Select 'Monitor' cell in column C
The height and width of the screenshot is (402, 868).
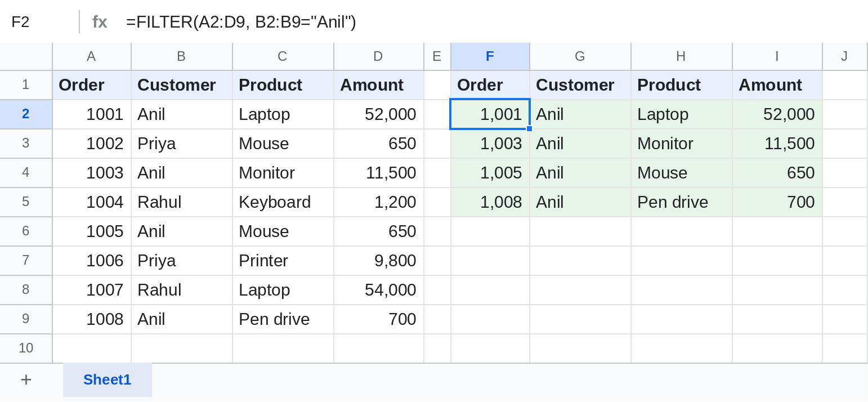283,173
